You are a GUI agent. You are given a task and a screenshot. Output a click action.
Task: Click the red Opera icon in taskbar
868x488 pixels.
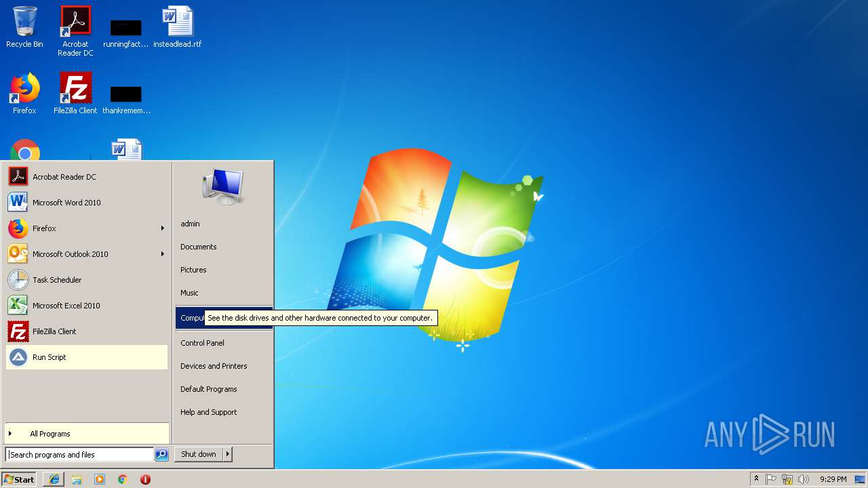tap(145, 479)
